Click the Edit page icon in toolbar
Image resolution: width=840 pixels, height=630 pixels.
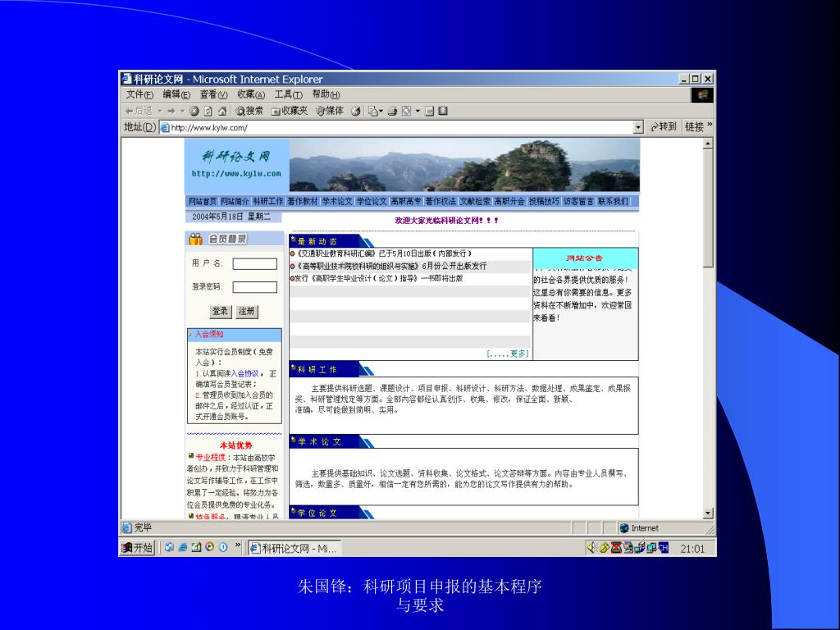(406, 111)
